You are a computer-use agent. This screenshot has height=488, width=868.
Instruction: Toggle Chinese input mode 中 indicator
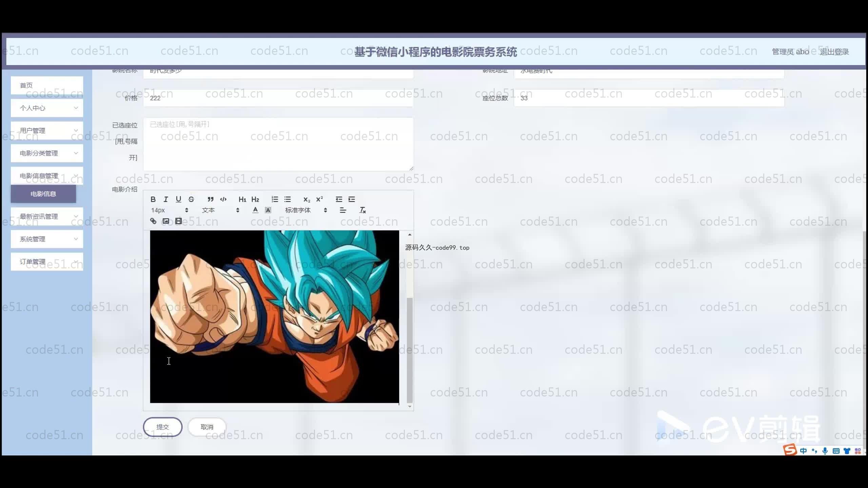tap(803, 451)
